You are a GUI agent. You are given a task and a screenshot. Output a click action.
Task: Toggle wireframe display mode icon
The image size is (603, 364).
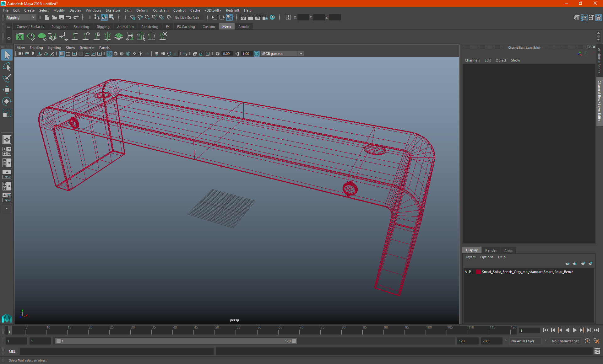coord(109,53)
